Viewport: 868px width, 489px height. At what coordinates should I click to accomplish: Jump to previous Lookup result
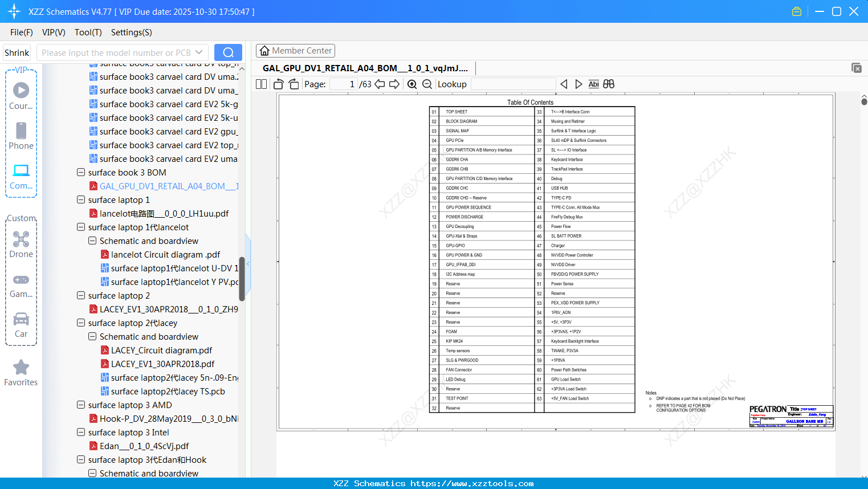pos(564,84)
